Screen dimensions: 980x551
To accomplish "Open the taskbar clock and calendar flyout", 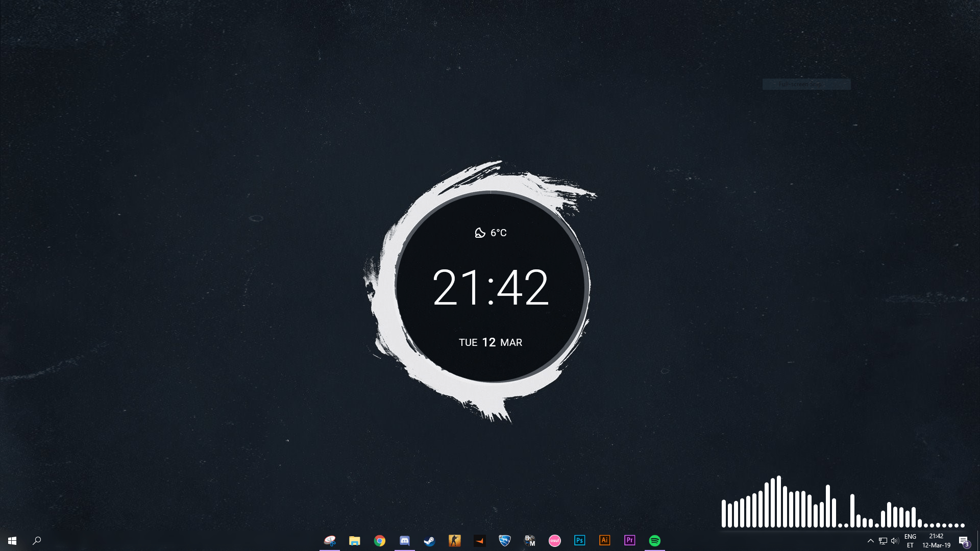I will point(936,541).
